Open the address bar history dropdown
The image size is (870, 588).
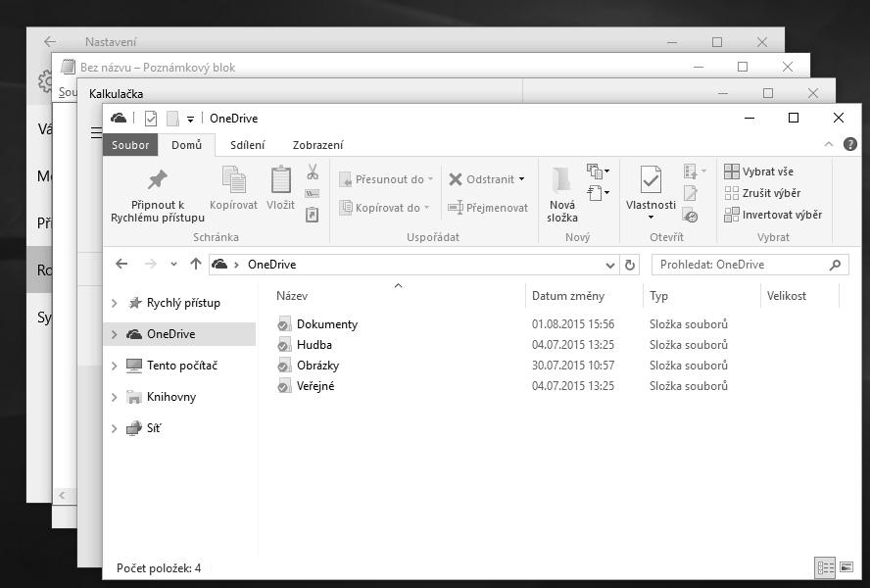point(610,265)
